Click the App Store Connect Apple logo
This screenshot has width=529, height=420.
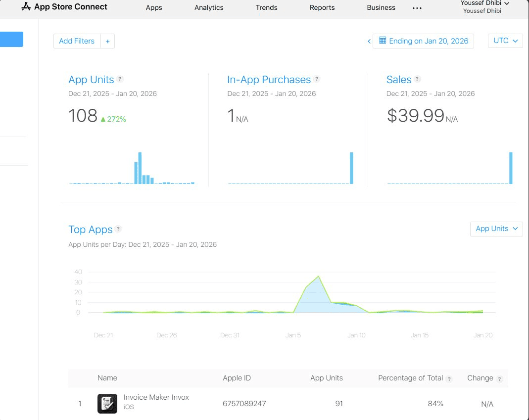tap(26, 6)
